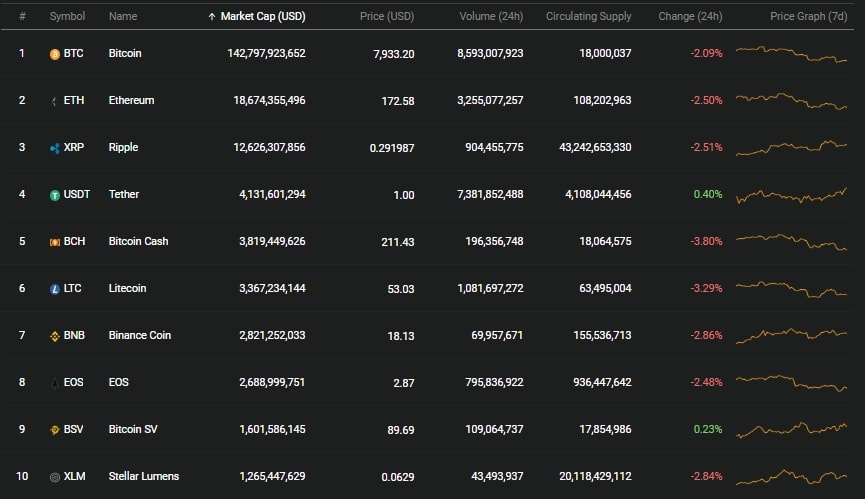
Task: Sort by Change (24h) column header
Action: point(690,17)
